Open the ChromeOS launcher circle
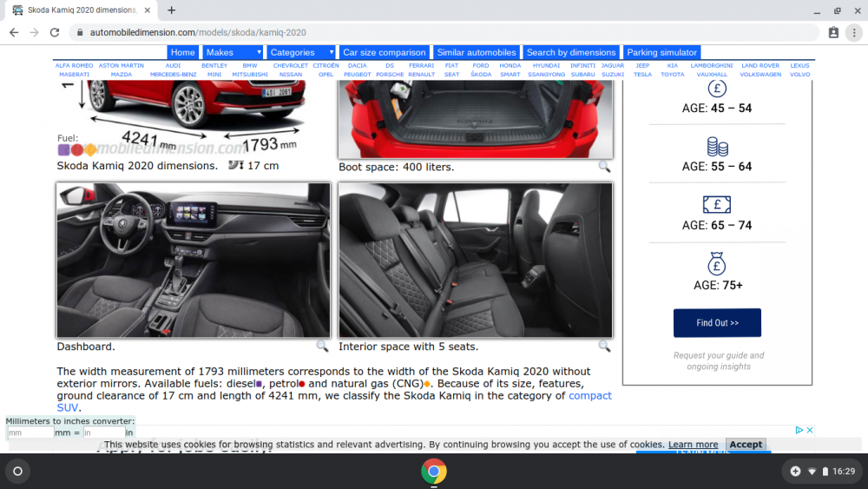 17,472
